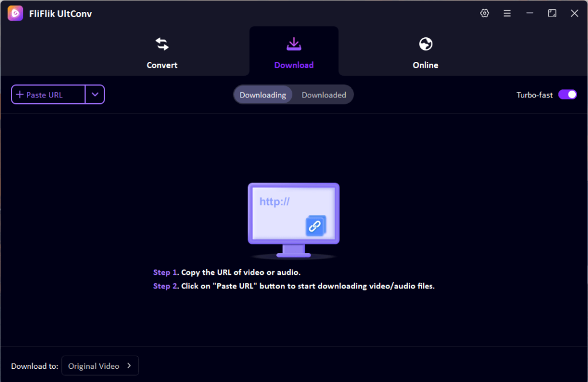Switch to the Downloaded list

[x=323, y=95]
